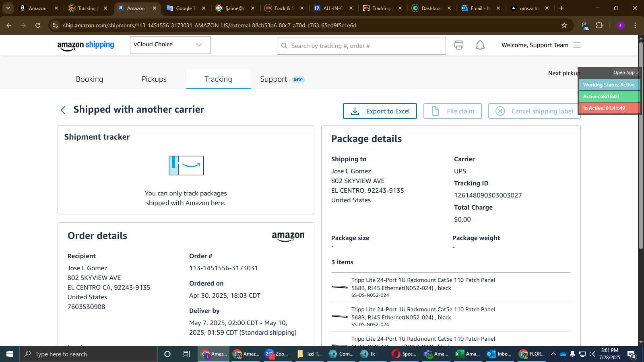Click the Windows taskbar search box
This screenshot has width=644, height=362.
(89, 354)
